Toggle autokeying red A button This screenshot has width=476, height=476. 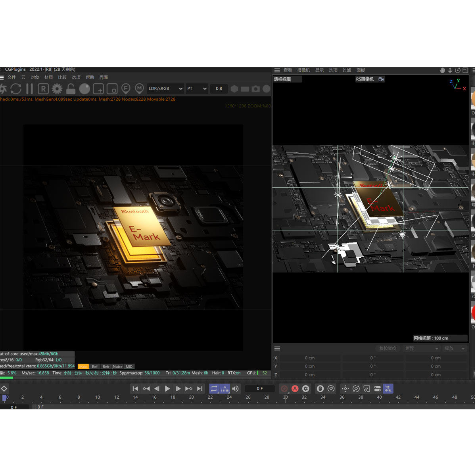click(295, 389)
